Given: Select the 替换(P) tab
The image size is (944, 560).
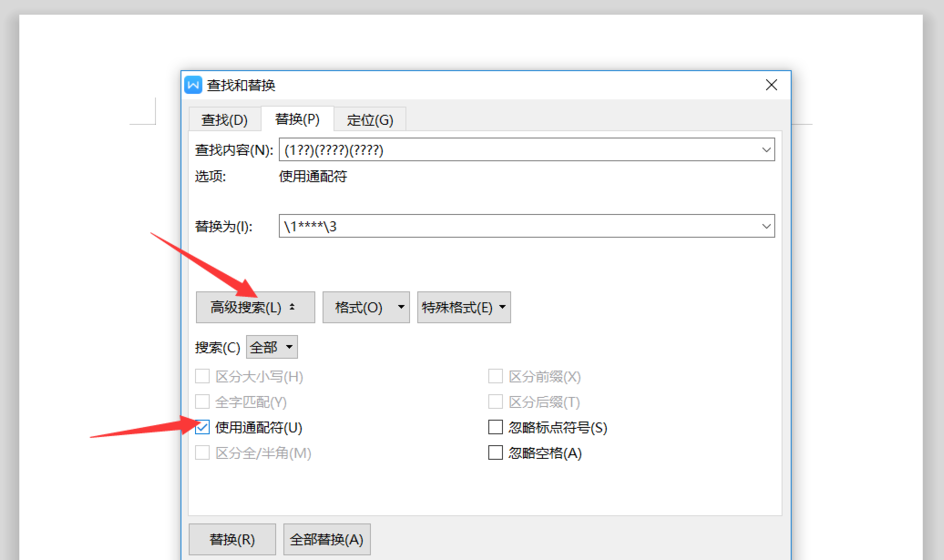Looking at the screenshot, I should 297,119.
